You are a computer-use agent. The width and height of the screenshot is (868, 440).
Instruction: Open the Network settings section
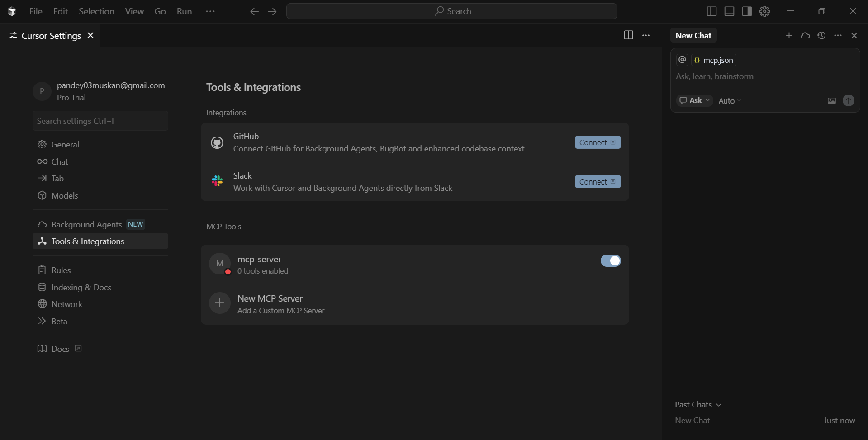point(100,304)
